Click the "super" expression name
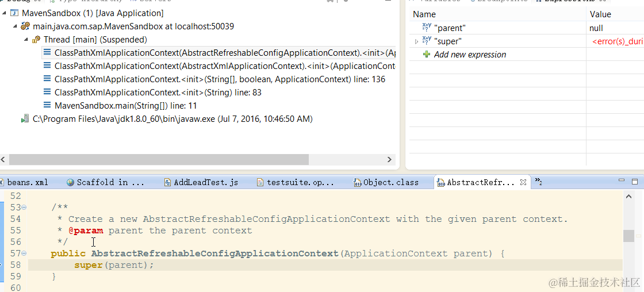 [x=448, y=41]
